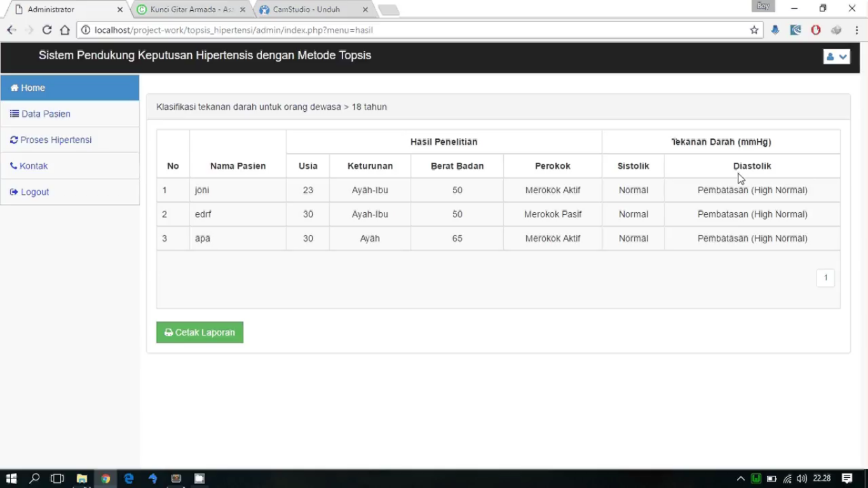Click the Home sidebar menu item

70,88
